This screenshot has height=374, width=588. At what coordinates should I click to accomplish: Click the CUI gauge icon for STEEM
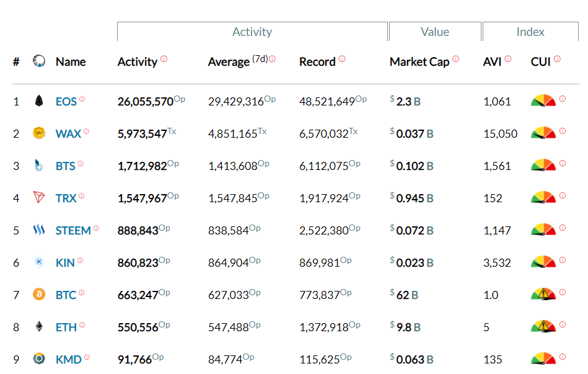coord(543,230)
